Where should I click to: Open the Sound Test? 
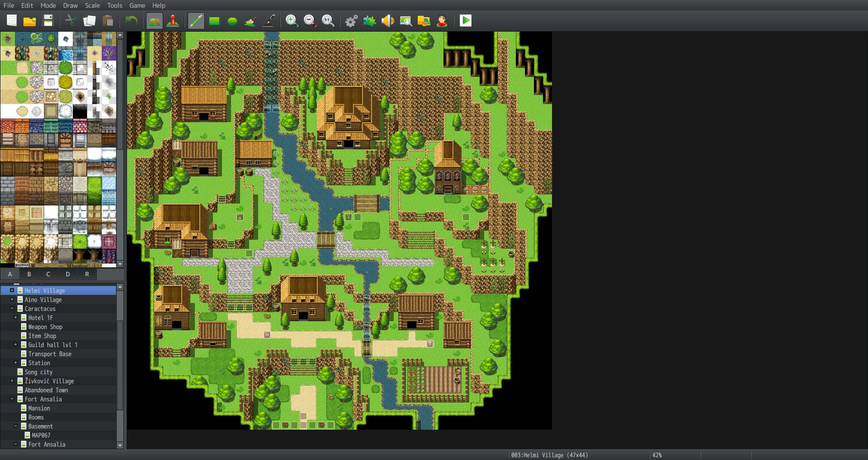click(x=388, y=20)
